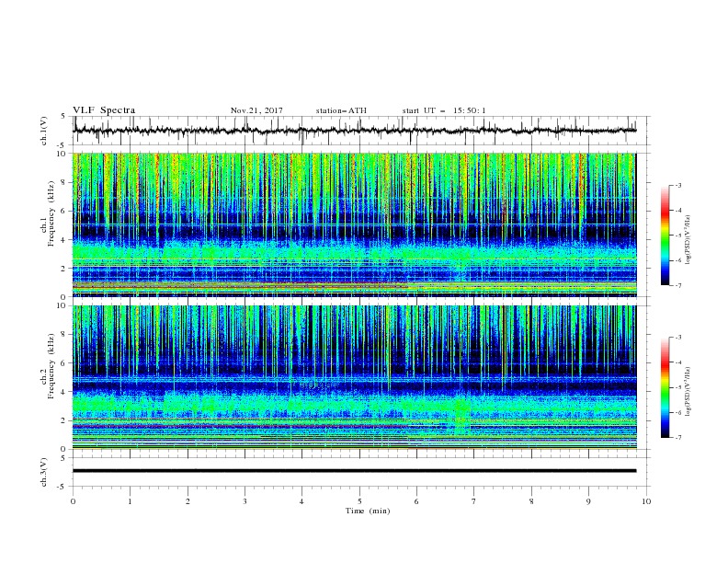Image resolution: width=728 pixels, height=563 pixels.
Task: Click the "8" kHz tick of ch.2 spectrogram
Action: click(x=65, y=335)
